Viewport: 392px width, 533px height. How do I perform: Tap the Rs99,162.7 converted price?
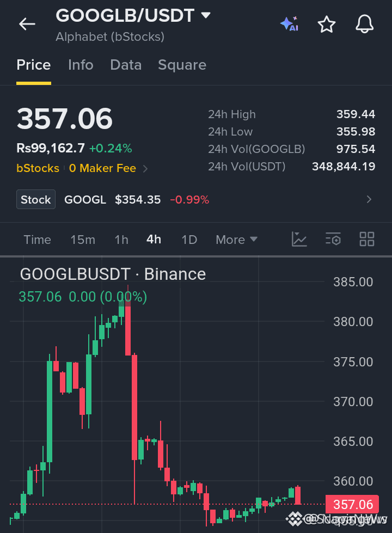[x=51, y=148]
